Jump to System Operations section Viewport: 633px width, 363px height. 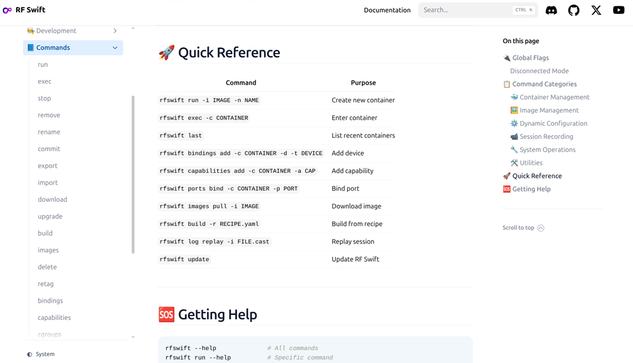(x=543, y=150)
